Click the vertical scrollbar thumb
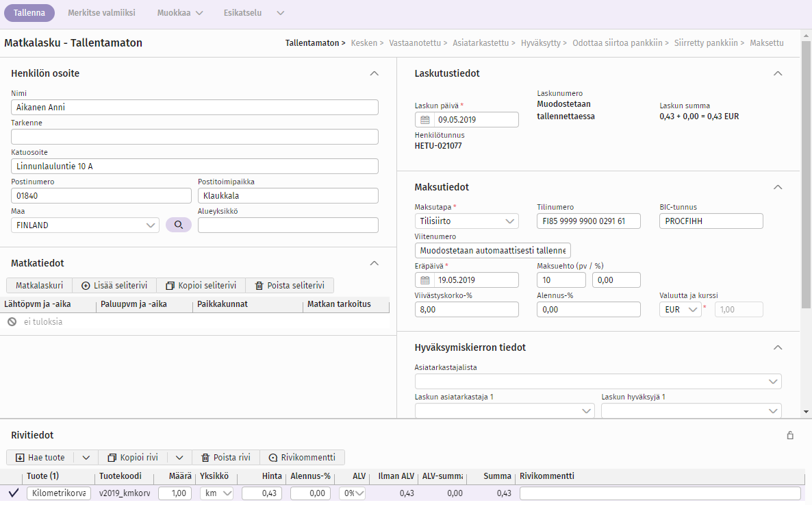 (x=806, y=174)
